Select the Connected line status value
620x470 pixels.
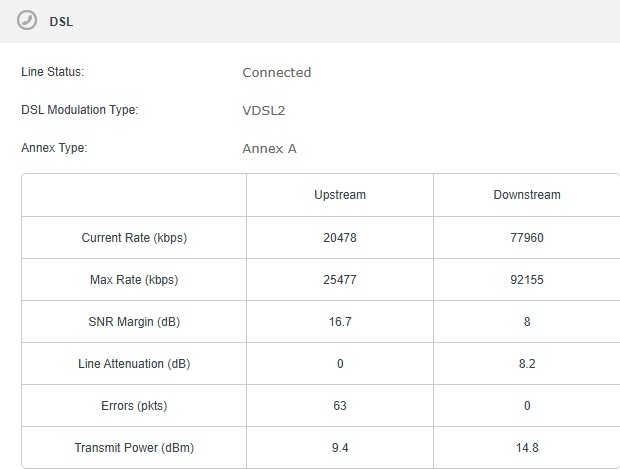coord(277,72)
